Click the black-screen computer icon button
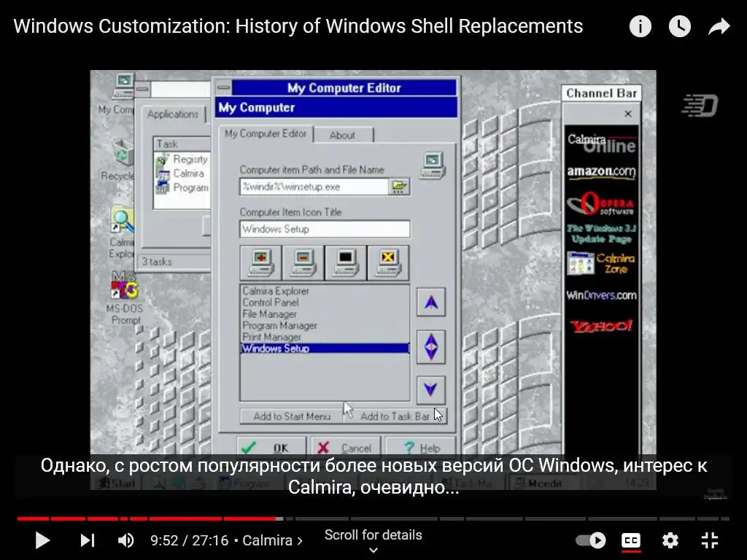 pyautogui.click(x=345, y=262)
